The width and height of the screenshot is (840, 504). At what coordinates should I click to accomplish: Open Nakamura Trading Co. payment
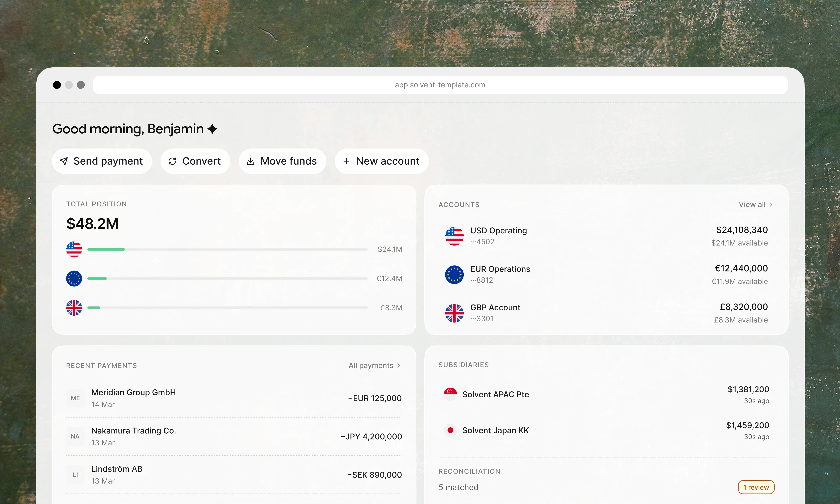tap(234, 436)
